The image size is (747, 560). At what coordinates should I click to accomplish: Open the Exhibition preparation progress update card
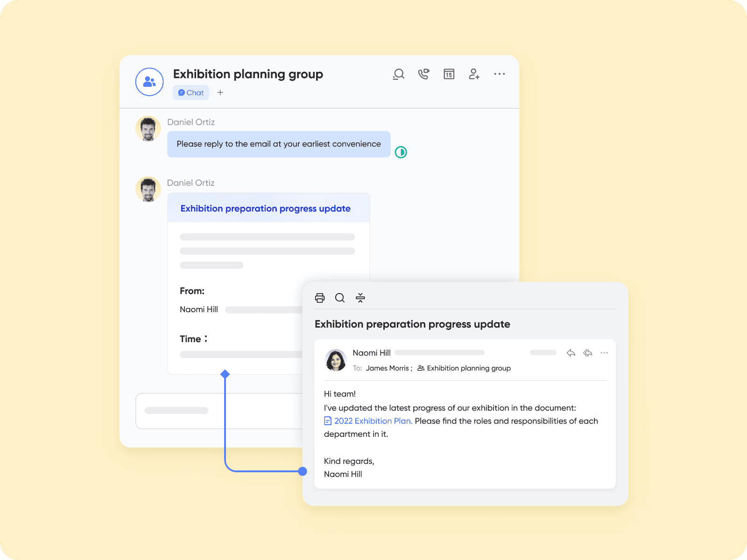pyautogui.click(x=265, y=209)
